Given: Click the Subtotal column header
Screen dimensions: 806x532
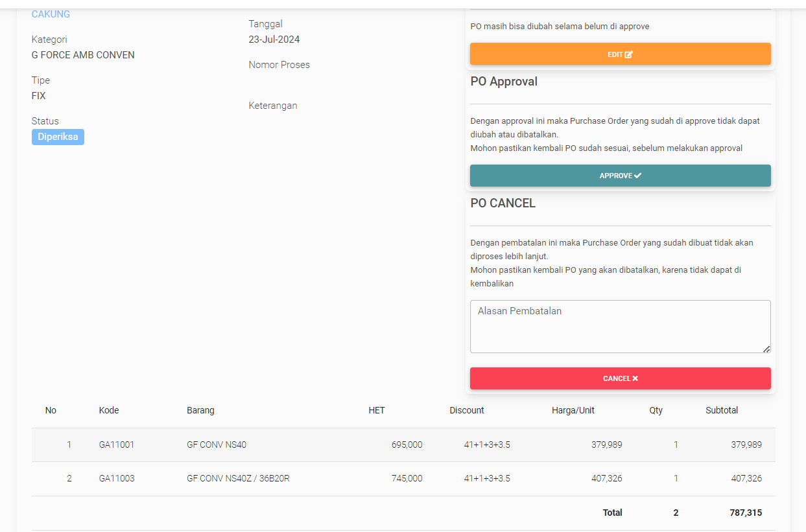Looking at the screenshot, I should (x=722, y=410).
